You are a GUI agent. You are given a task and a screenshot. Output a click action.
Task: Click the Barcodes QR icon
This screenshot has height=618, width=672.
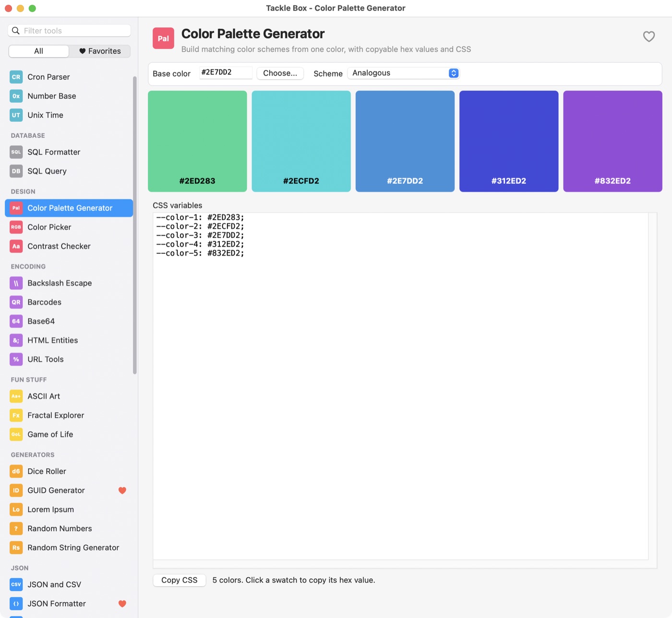pyautogui.click(x=16, y=302)
